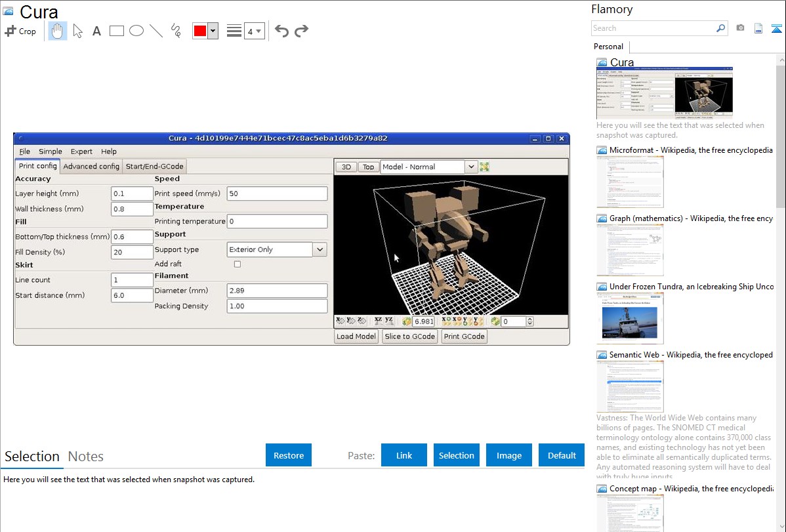The height and width of the screenshot is (532, 786).
Task: Open the line width 4 dropdown
Action: click(x=255, y=31)
